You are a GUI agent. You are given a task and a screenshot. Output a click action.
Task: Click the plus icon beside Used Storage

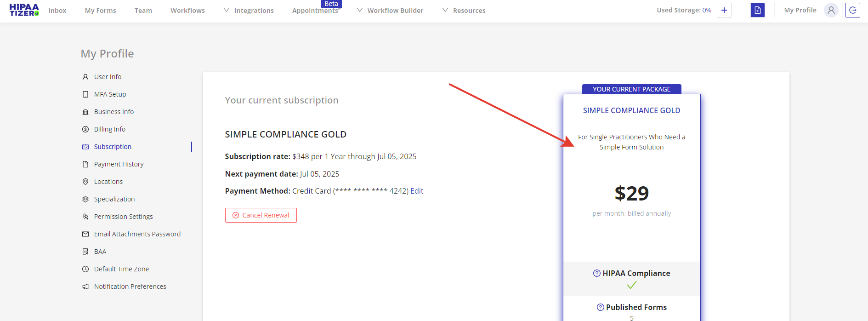tap(724, 10)
